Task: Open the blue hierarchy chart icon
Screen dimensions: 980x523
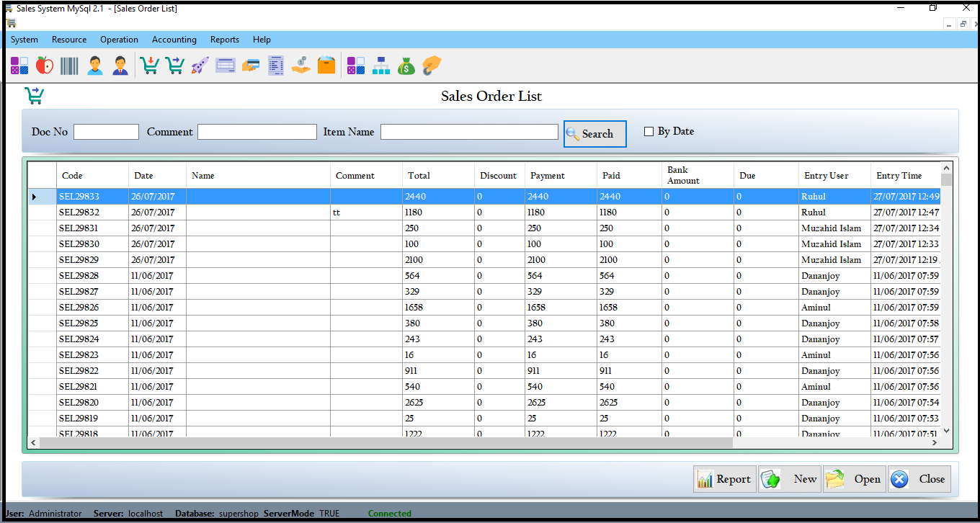Action: 381,66
